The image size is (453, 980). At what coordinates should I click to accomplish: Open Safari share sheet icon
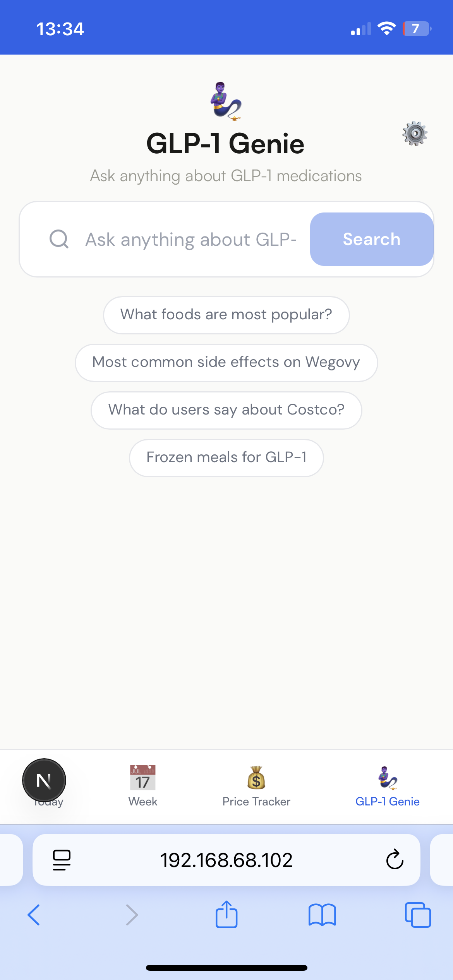coord(226,915)
